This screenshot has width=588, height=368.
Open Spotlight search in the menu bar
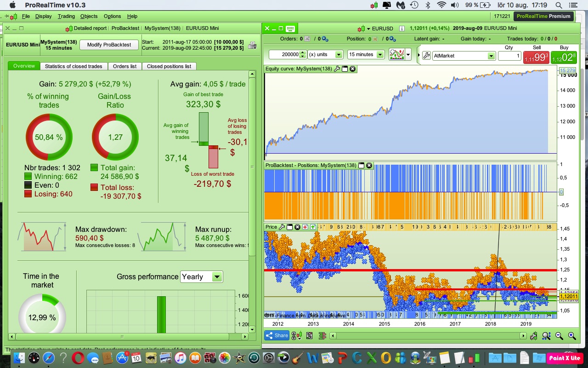(559, 5)
